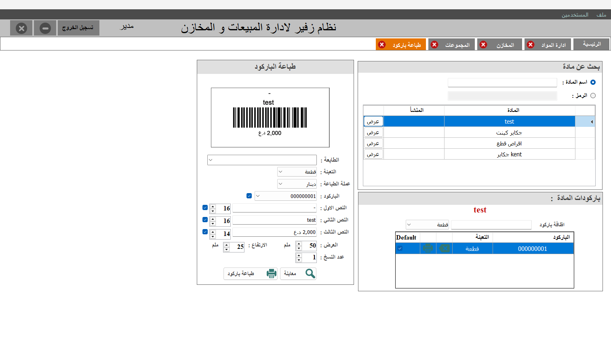611x364 pixels.
Task: Close the المخازن tab using red X icon
Action: 483,44
